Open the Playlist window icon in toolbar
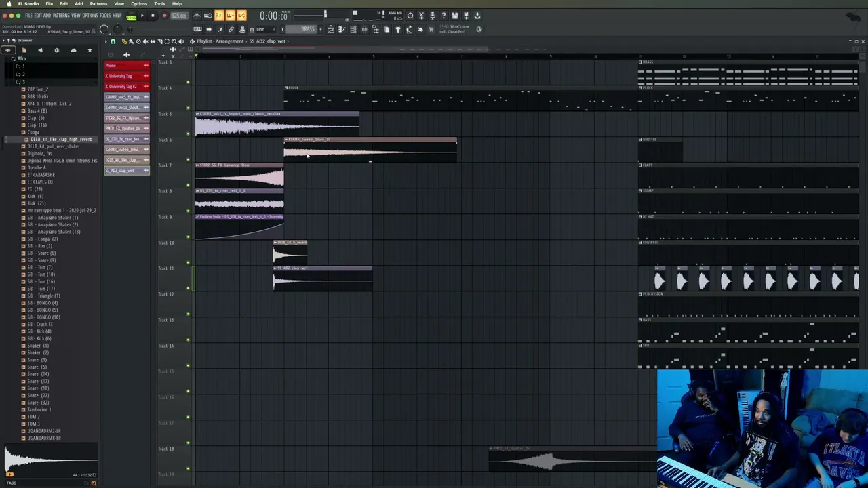 click(x=330, y=29)
